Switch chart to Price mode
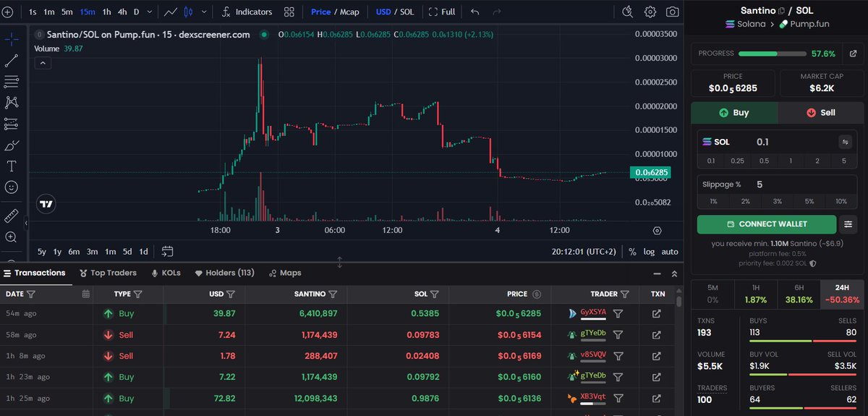 (320, 12)
